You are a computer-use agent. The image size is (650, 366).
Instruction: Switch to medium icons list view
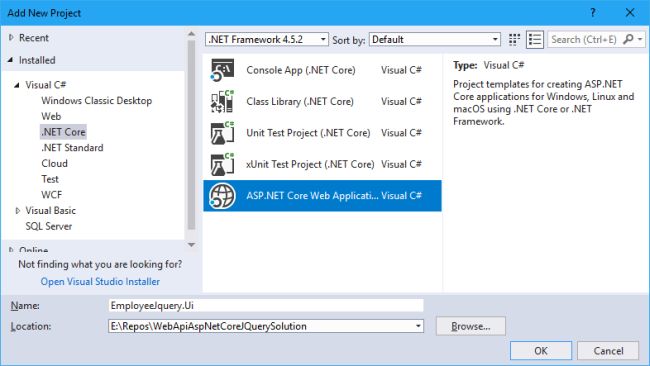click(535, 40)
